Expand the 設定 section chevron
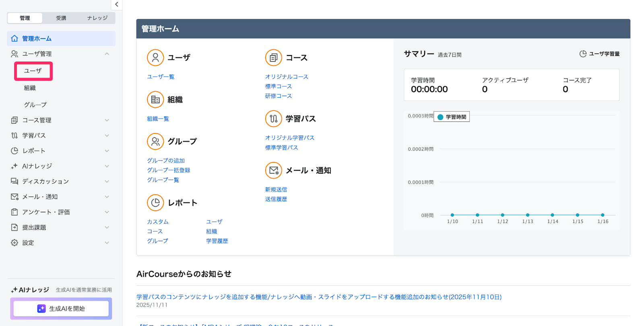The width and height of the screenshot is (644, 326). click(x=107, y=243)
